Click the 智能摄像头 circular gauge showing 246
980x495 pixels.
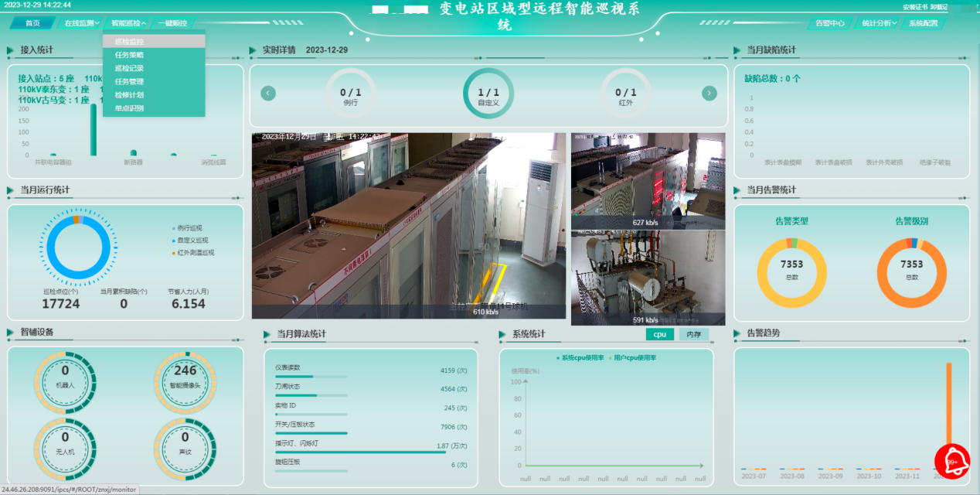click(185, 377)
